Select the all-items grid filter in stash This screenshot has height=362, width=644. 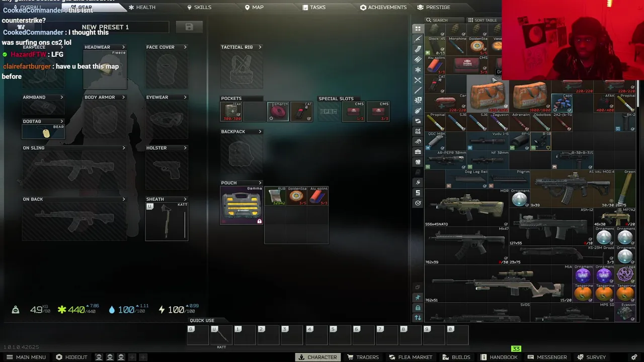[418, 29]
